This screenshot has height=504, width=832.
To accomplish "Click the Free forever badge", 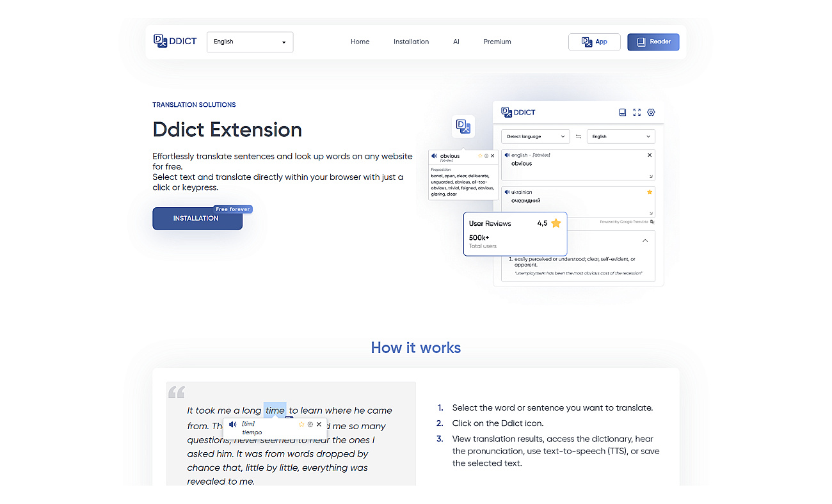I will coord(233,209).
